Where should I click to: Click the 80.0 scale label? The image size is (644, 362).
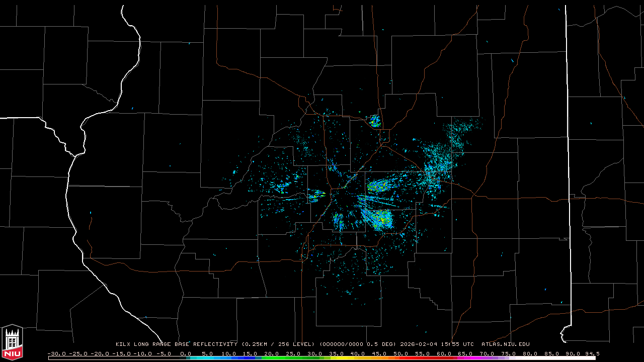[x=530, y=353]
